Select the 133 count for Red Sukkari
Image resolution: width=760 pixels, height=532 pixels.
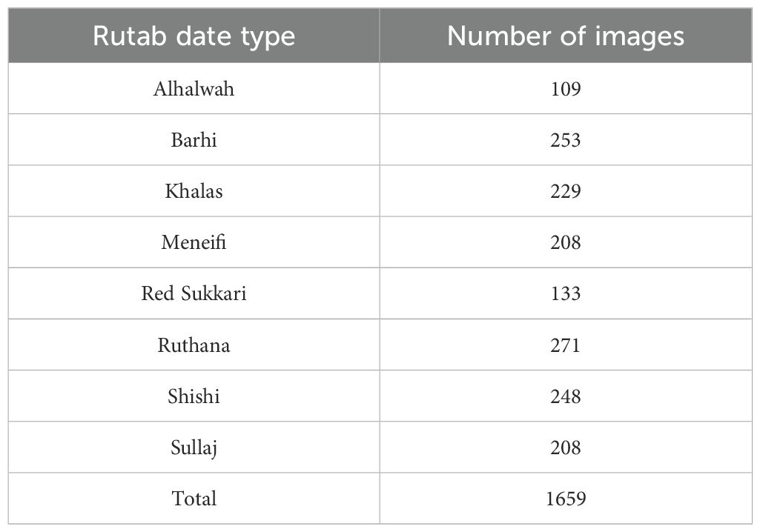tap(566, 293)
